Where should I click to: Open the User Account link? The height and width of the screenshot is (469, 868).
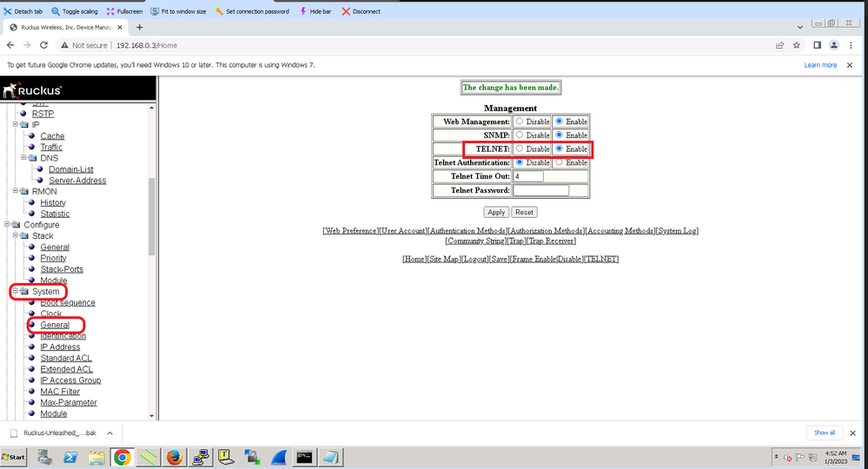pyautogui.click(x=404, y=231)
